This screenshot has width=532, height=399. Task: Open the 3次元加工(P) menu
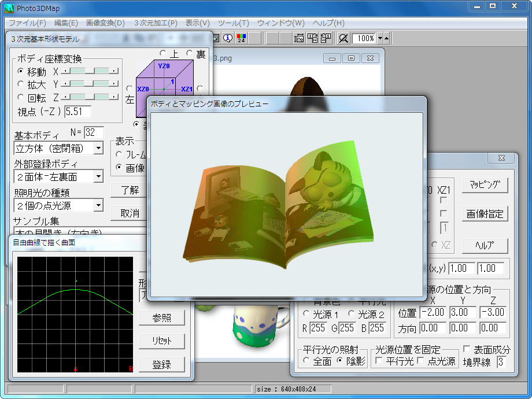pyautogui.click(x=156, y=23)
